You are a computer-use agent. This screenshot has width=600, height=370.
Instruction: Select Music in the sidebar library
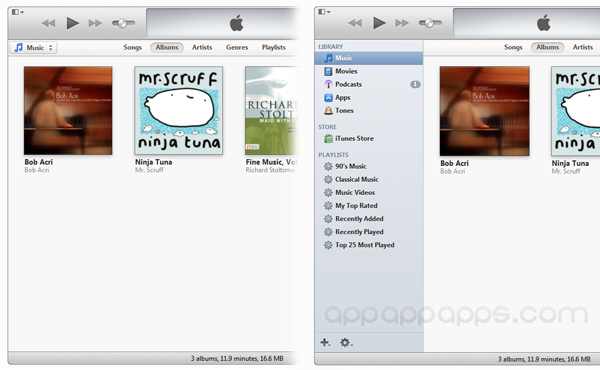(369, 58)
